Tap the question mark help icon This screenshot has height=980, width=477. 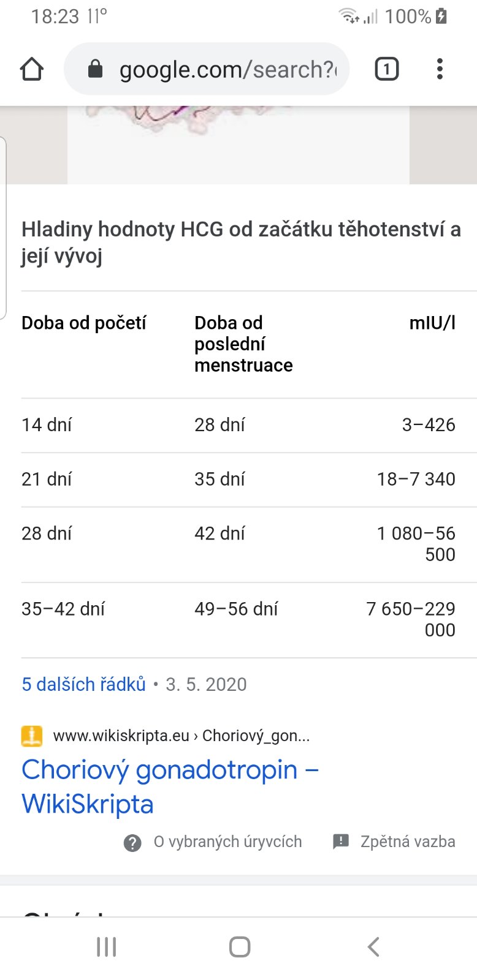[x=132, y=843]
